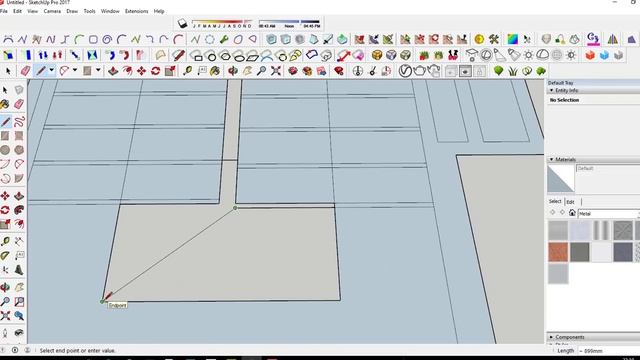Viewport: 640px width, 360px height.
Task: Open the Edit menu
Action: point(17,11)
